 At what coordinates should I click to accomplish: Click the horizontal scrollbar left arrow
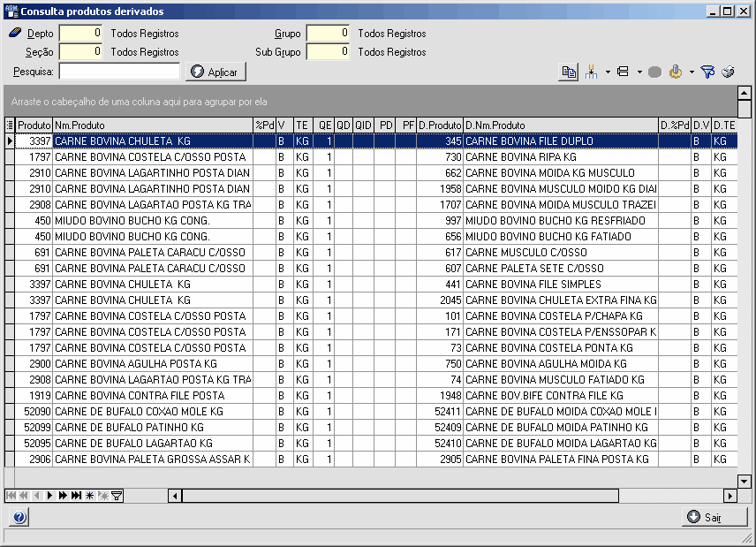point(175,496)
